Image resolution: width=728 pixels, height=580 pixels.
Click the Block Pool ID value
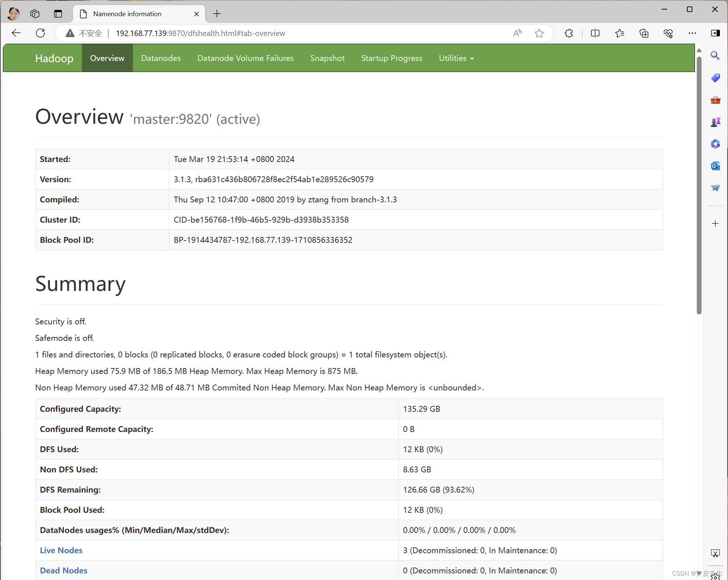click(263, 240)
